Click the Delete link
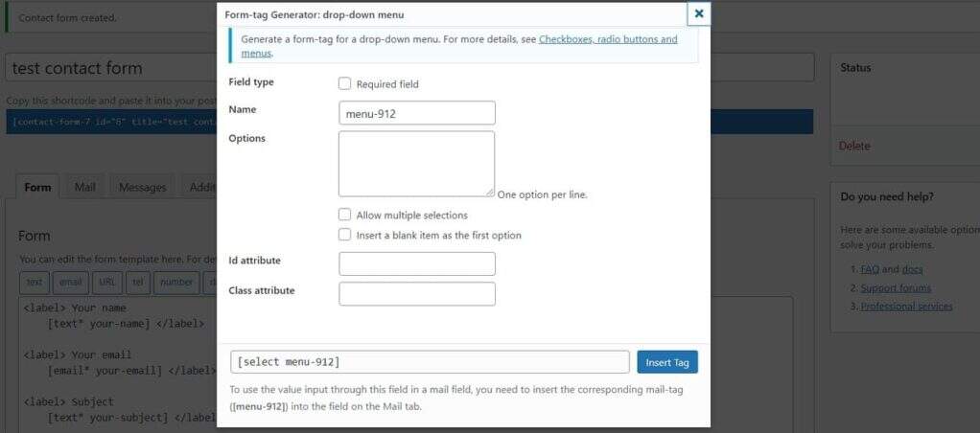The width and height of the screenshot is (980, 433). (854, 146)
